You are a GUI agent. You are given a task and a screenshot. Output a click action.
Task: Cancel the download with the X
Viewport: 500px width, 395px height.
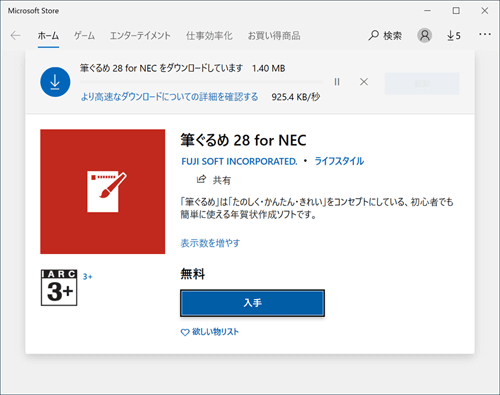[x=364, y=82]
